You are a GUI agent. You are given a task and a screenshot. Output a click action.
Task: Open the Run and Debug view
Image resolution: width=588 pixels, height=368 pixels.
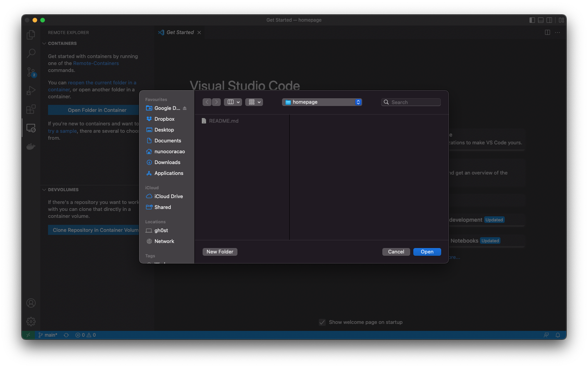[31, 91]
